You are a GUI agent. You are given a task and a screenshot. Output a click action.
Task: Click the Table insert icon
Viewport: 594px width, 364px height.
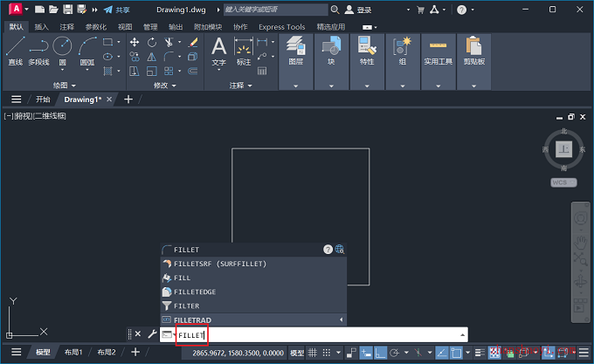click(262, 71)
